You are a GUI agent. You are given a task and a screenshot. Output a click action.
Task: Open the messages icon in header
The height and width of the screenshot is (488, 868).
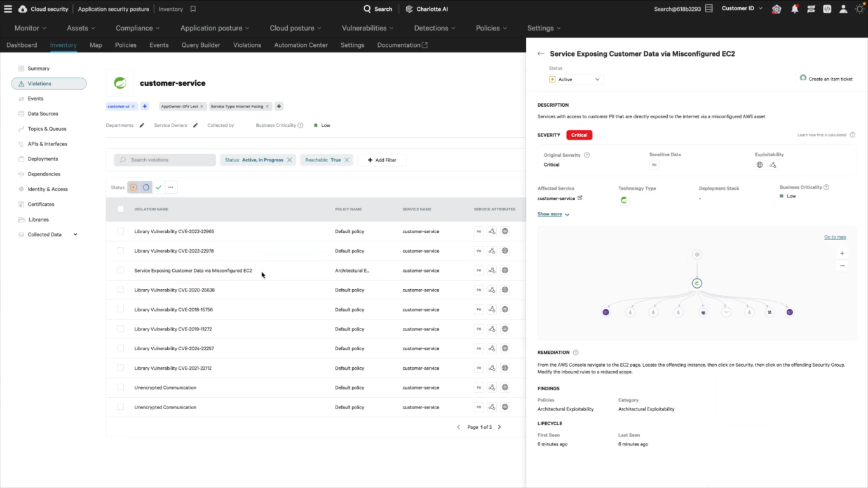[x=811, y=9]
